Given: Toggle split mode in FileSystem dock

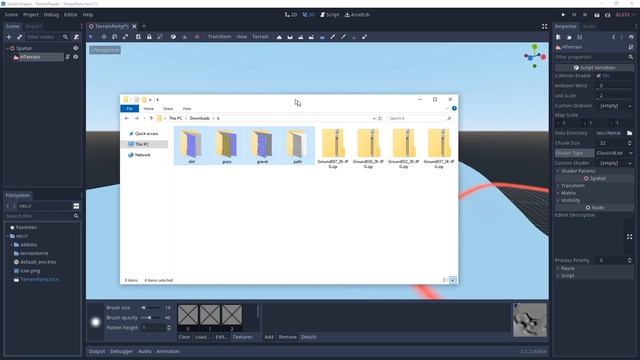Looking at the screenshot, I should pyautogui.click(x=76, y=206).
